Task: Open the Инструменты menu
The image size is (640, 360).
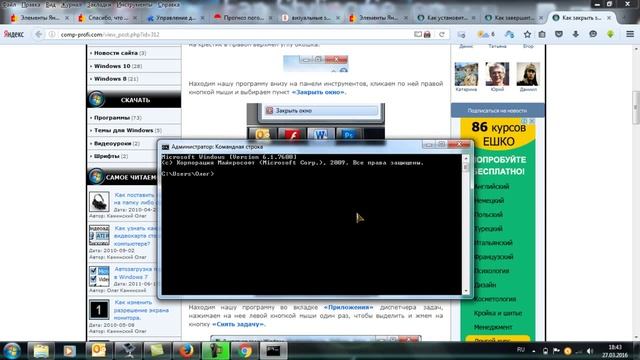Action: 134,4
